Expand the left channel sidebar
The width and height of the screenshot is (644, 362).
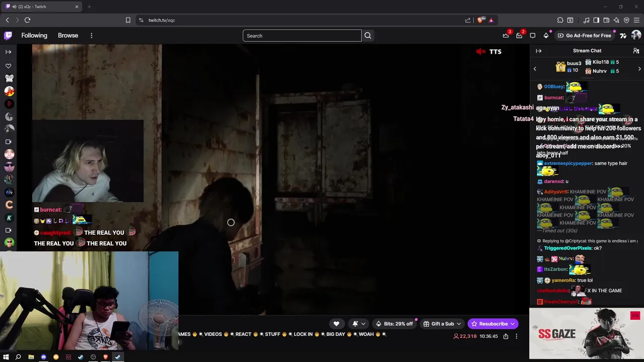click(8, 52)
